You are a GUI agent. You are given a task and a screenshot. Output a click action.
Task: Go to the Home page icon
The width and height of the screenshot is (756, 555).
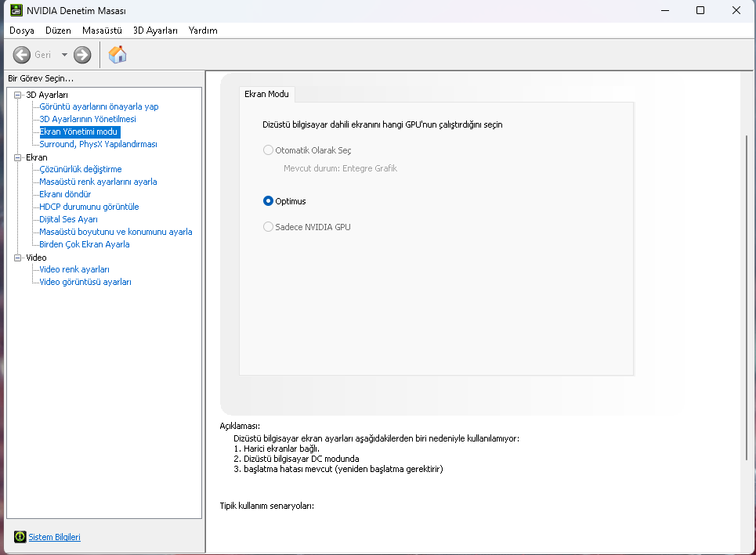coord(118,55)
